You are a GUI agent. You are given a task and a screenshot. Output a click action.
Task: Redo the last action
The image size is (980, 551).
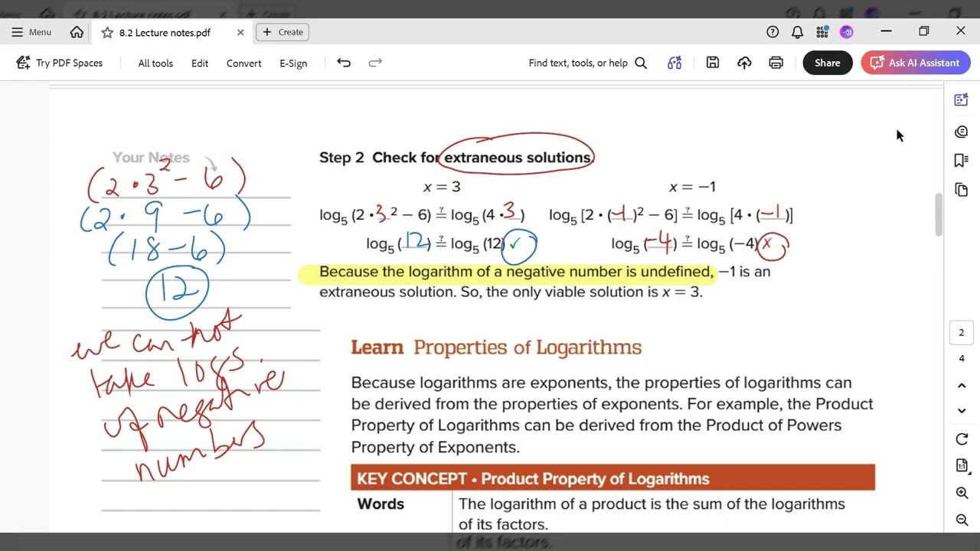click(x=375, y=63)
